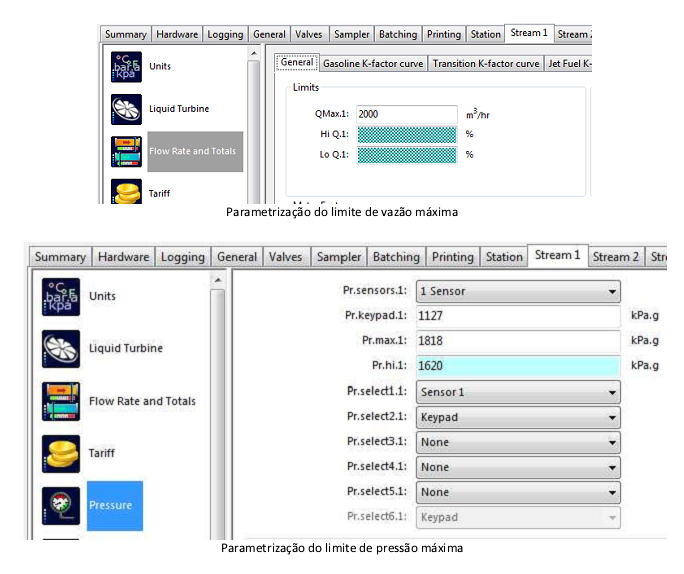Click the Pr.max.1 field showing 1818
The width and height of the screenshot is (684, 574).
(518, 341)
